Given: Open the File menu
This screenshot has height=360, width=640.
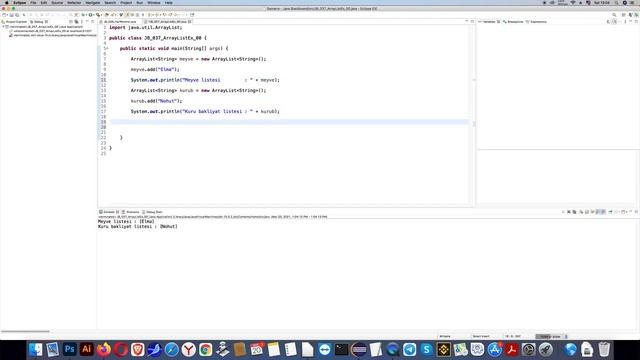Looking at the screenshot, I should [x=33, y=2].
